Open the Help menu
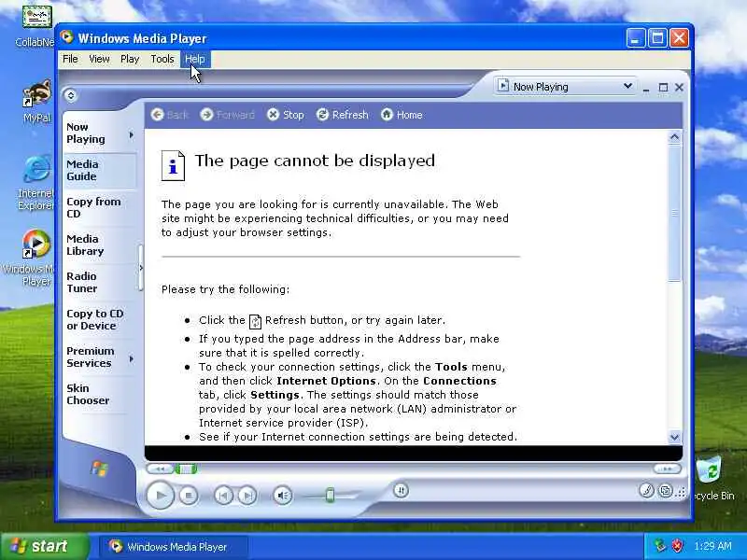The image size is (747, 560). pos(195,59)
